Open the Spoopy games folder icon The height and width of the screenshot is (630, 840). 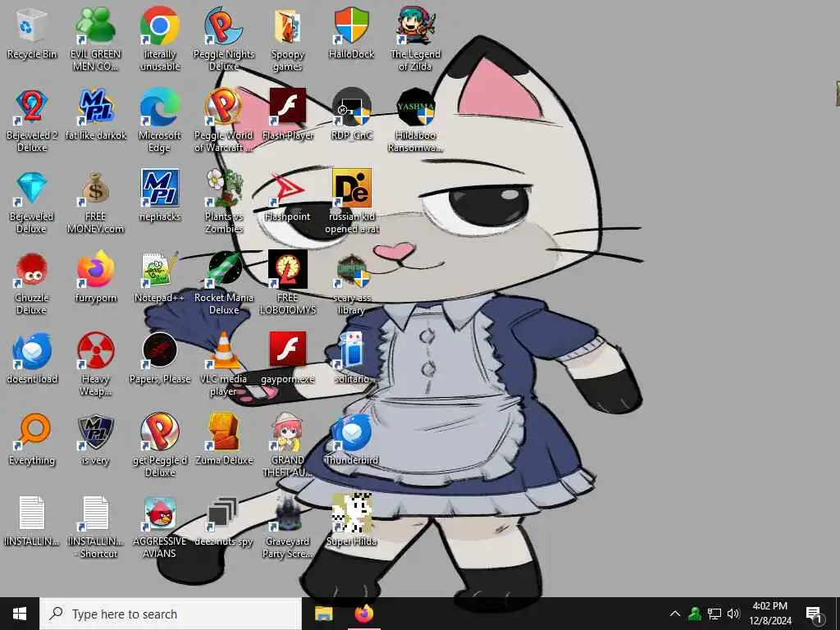point(288,27)
